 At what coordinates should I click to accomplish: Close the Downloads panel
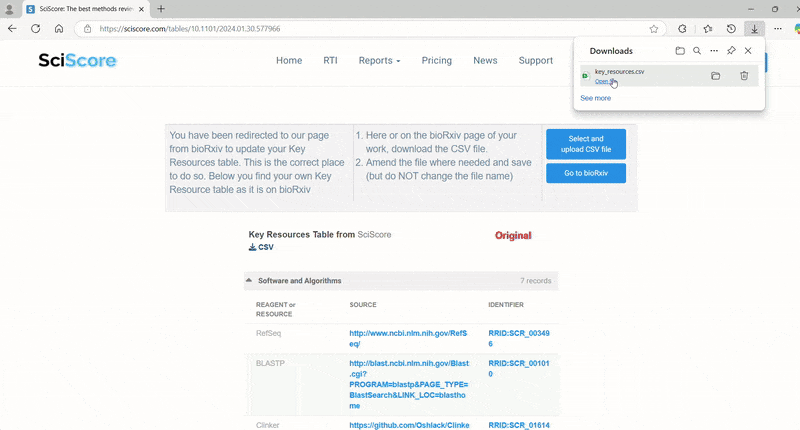coord(748,50)
